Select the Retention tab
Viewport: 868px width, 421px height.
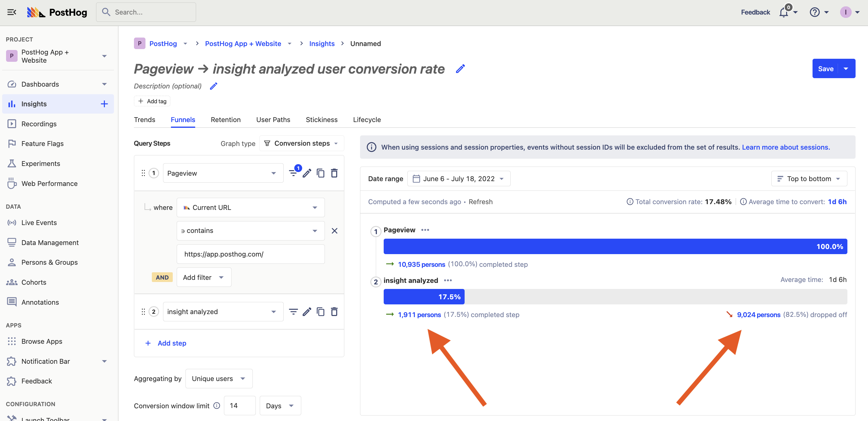click(225, 120)
